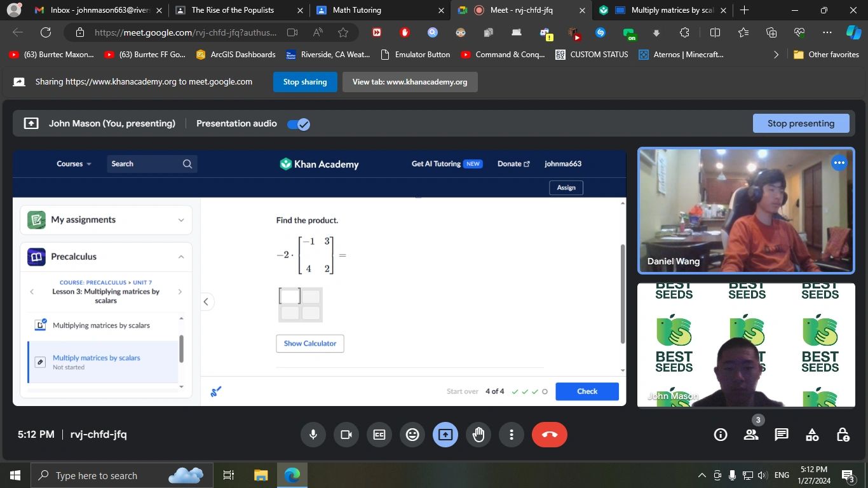
Task: Turn off the camera
Action: click(x=346, y=434)
